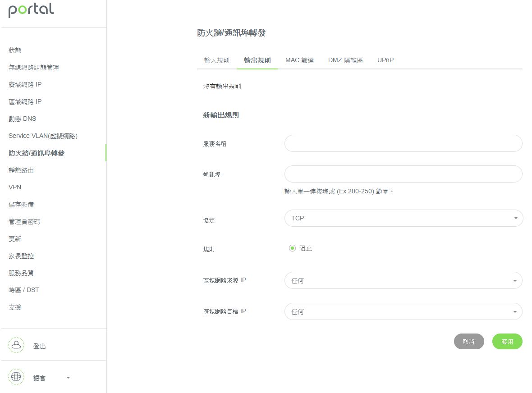Open 服務品質 in the sidebar
532x393 pixels.
click(21, 273)
